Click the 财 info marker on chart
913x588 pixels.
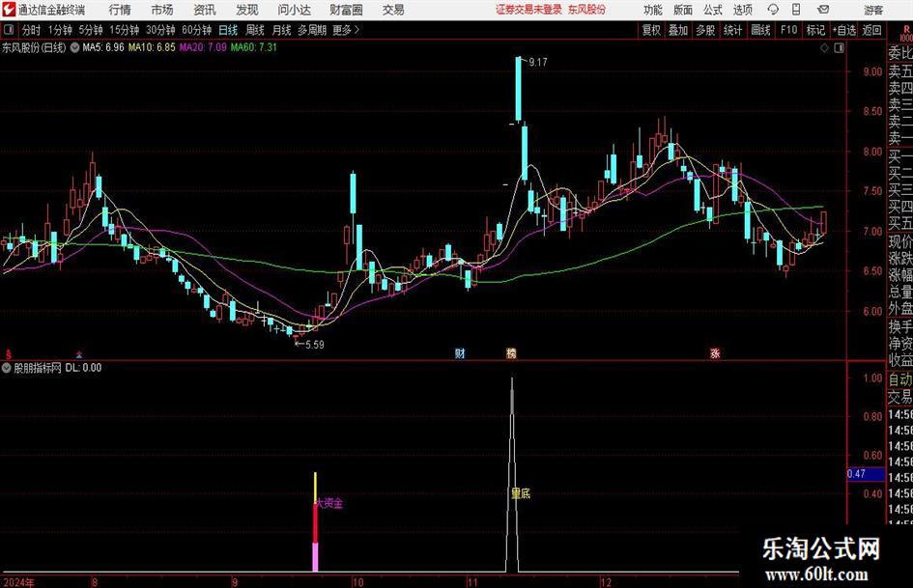tap(460, 352)
